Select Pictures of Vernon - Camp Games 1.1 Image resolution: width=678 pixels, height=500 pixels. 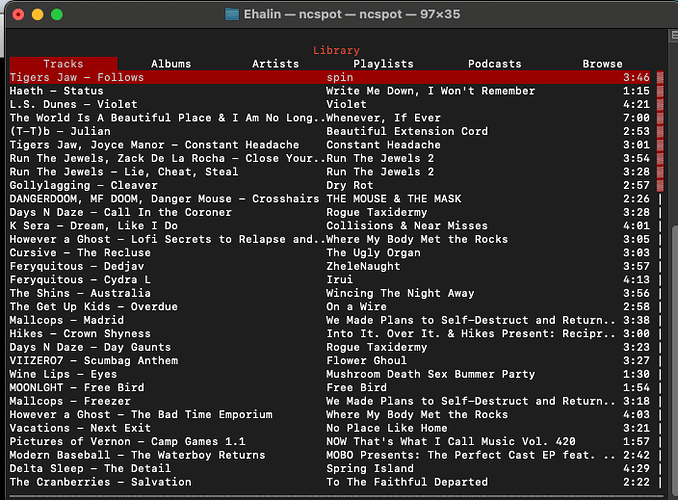click(x=329, y=441)
